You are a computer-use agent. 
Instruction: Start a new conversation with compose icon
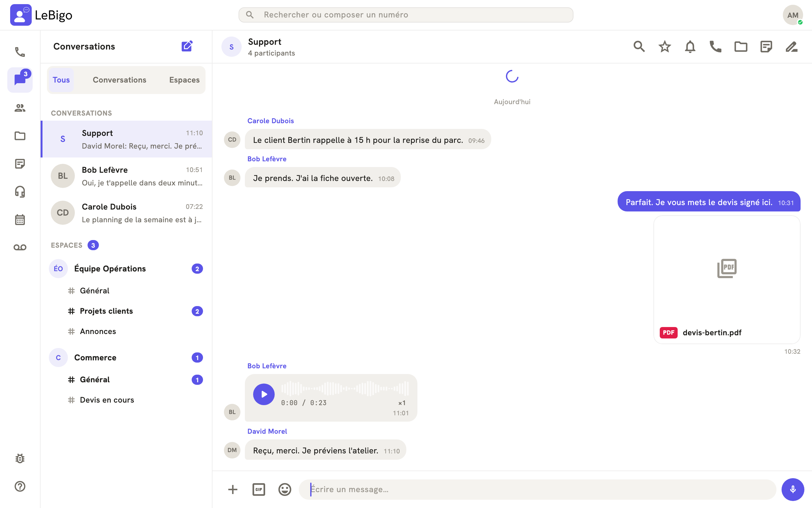pyautogui.click(x=187, y=46)
